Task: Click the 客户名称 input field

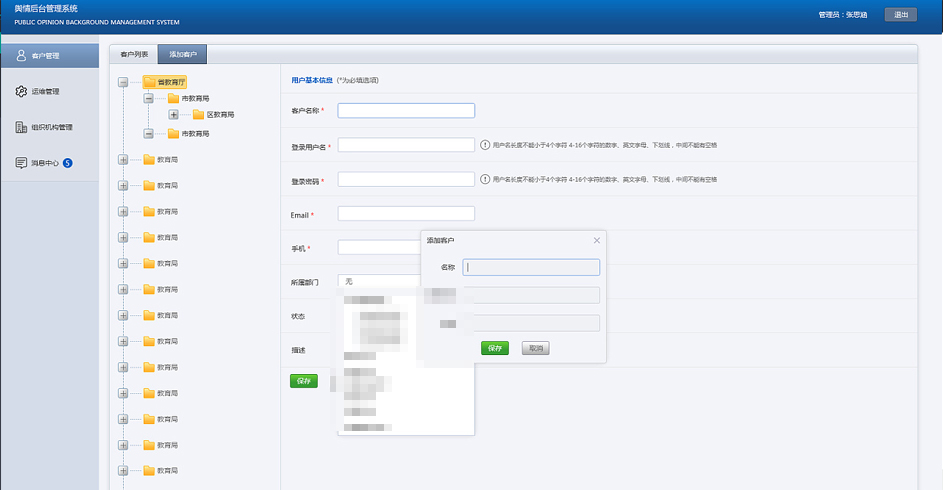Action: [x=406, y=111]
